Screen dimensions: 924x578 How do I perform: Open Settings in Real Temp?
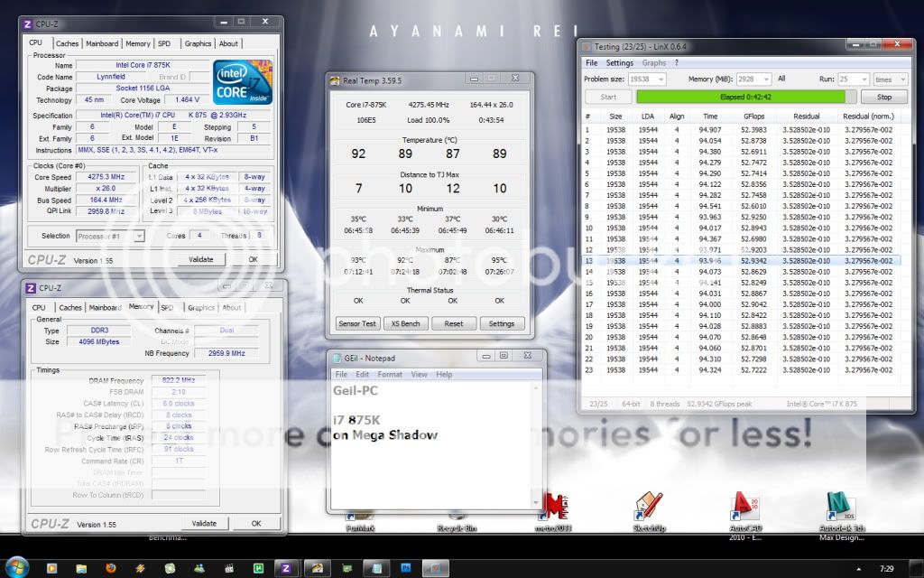point(502,324)
